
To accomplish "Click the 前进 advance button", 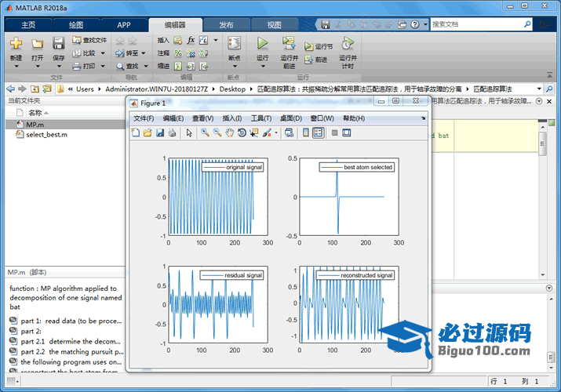I will (x=316, y=60).
